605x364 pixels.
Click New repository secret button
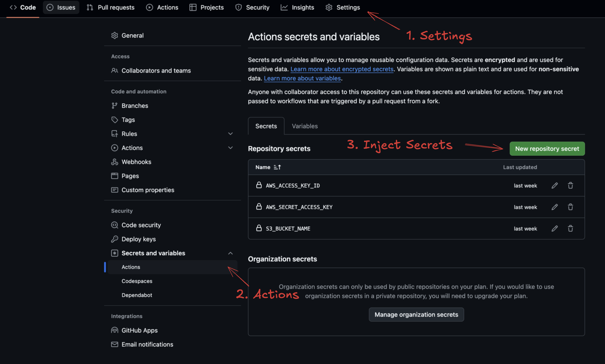point(547,149)
